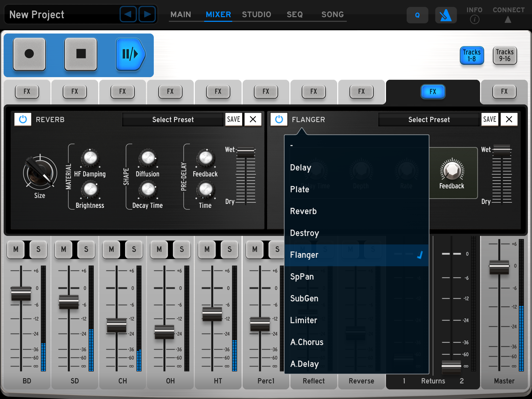Mute the HT track
The image size is (532, 399).
[x=207, y=249]
